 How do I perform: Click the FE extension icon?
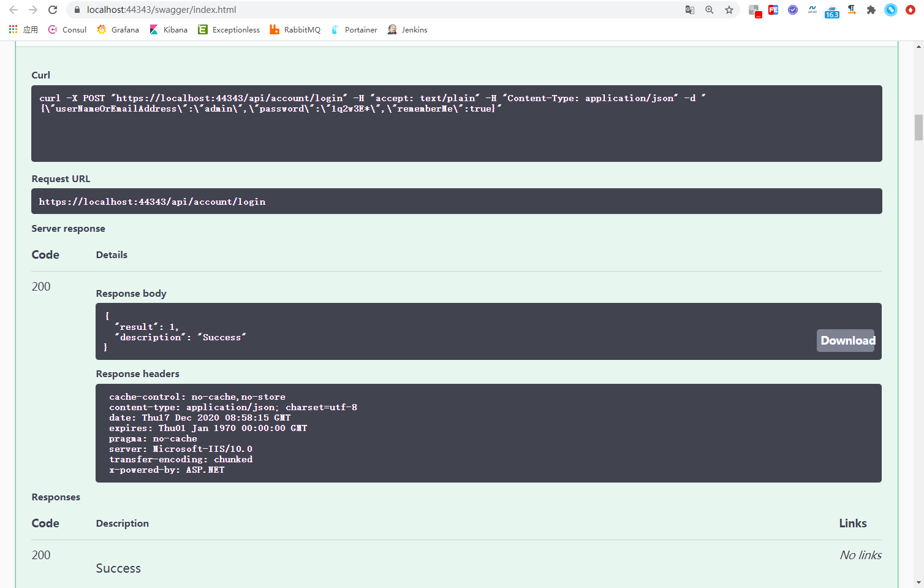coord(773,10)
